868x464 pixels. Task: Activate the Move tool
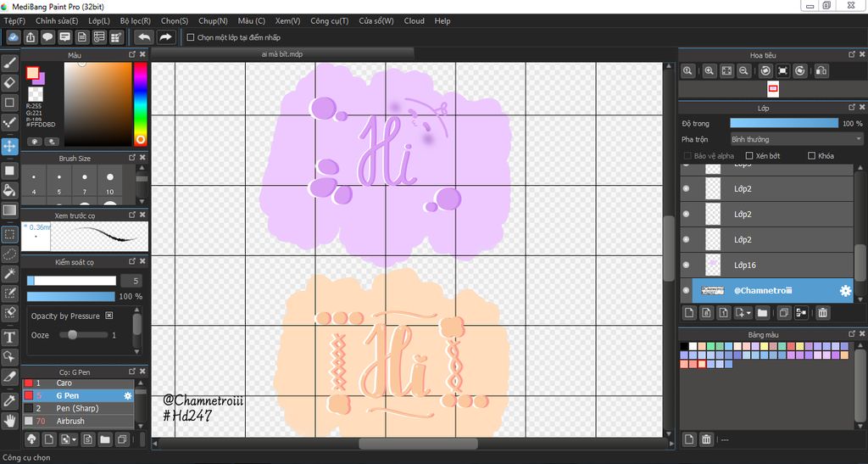pyautogui.click(x=9, y=146)
